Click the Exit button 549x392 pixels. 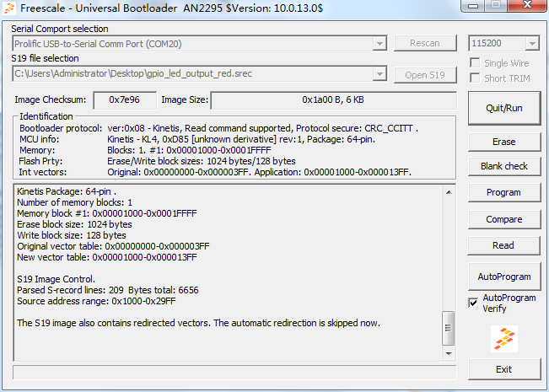point(504,369)
